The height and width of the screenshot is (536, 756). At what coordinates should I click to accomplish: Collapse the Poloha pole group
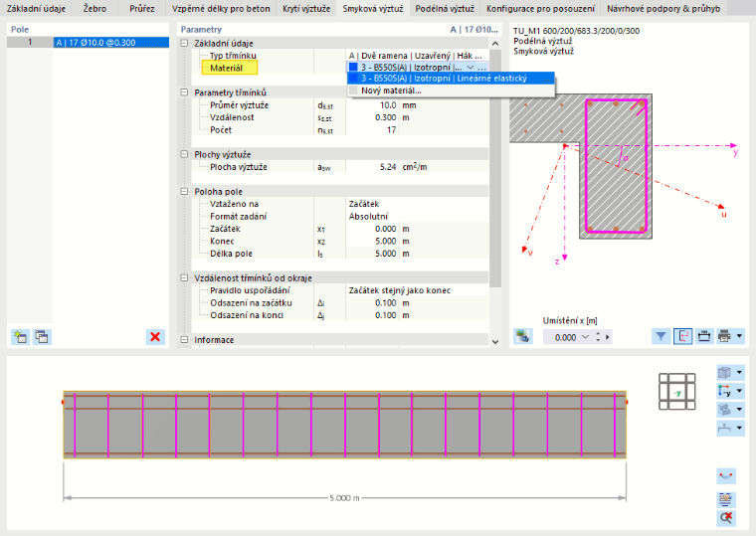(x=184, y=191)
